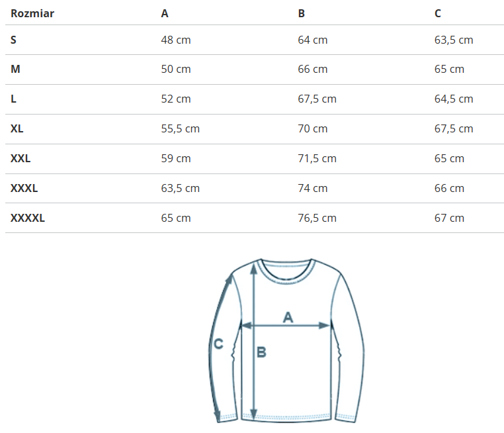Click the 63,5 cm value in row XXXL
The height and width of the screenshot is (433, 504).
181,188
